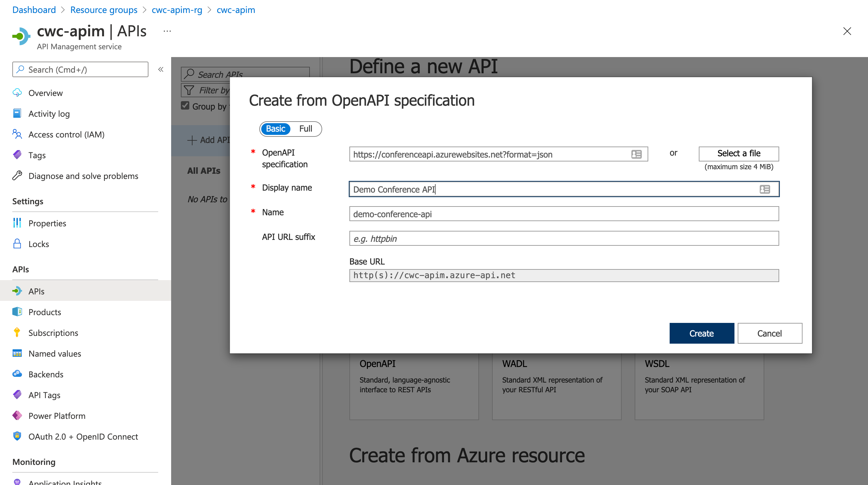Image resolution: width=868 pixels, height=485 pixels.
Task: Switch to the Full import tab
Action: (305, 129)
